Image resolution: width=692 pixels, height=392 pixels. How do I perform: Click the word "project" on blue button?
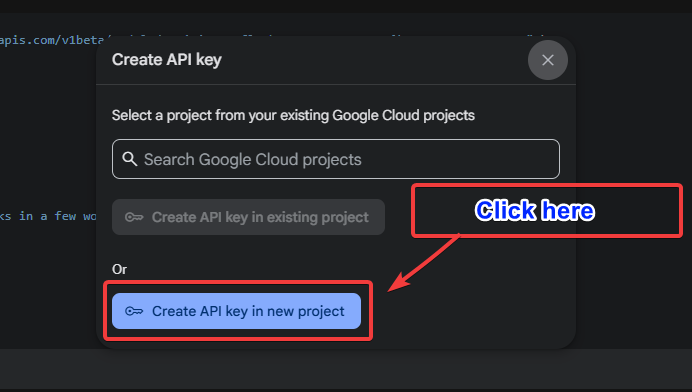321,312
